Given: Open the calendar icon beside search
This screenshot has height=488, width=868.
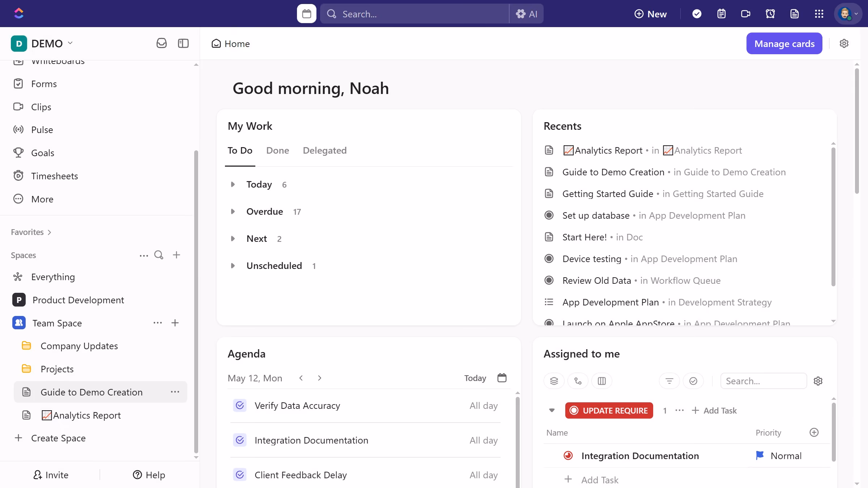Looking at the screenshot, I should tap(306, 14).
